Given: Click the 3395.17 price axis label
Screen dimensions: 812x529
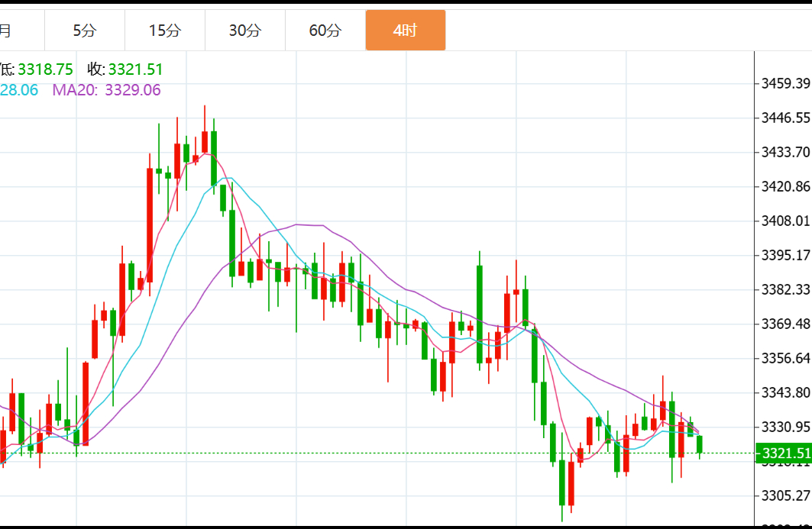Looking at the screenshot, I should [x=785, y=255].
